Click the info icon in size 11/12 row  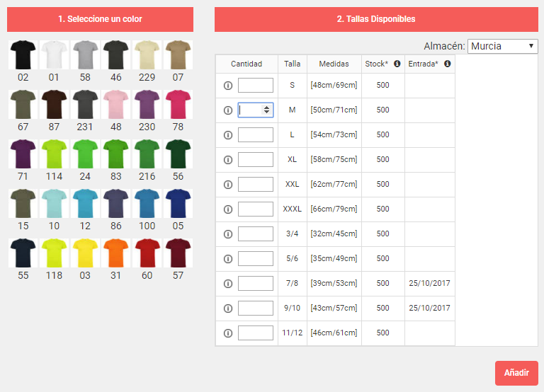(x=228, y=333)
